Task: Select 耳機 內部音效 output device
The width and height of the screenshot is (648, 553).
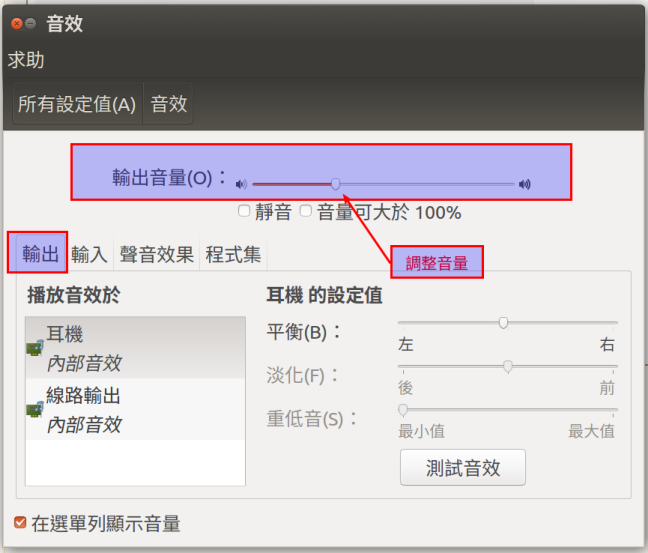Action: 135,348
